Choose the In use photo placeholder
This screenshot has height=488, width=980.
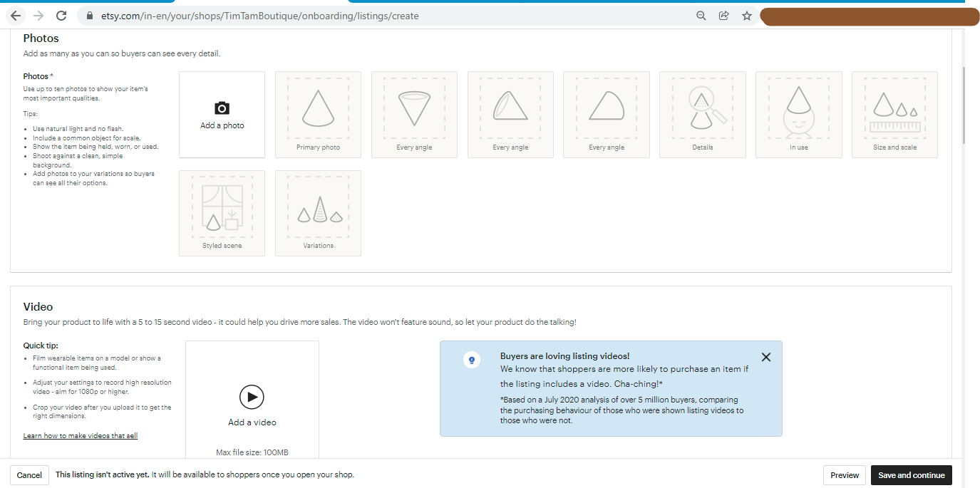pos(798,114)
